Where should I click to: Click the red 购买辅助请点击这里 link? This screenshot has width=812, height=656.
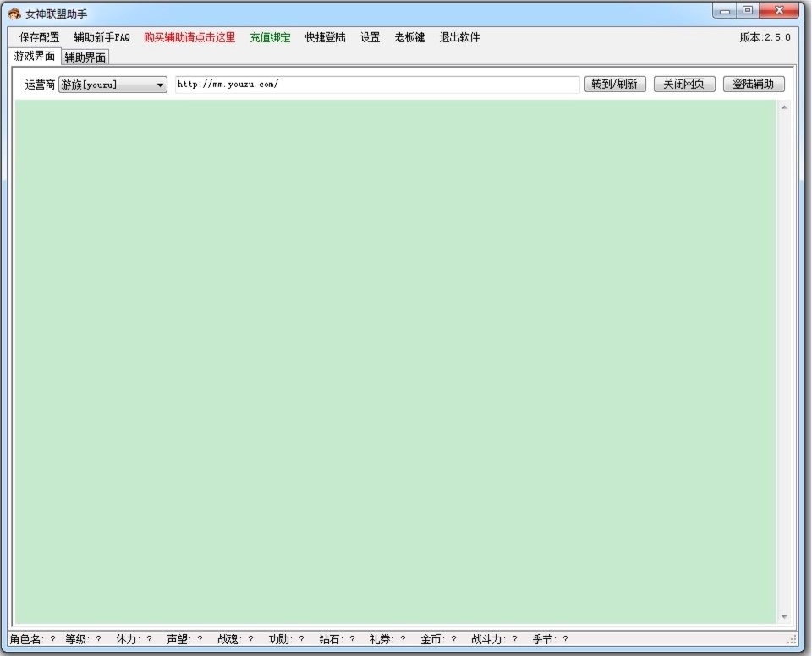click(x=189, y=37)
